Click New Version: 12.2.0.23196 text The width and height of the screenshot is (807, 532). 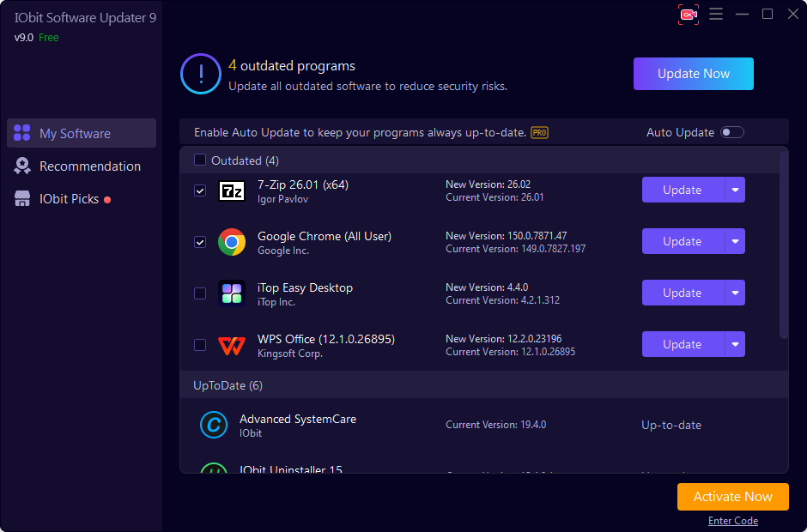[503, 339]
